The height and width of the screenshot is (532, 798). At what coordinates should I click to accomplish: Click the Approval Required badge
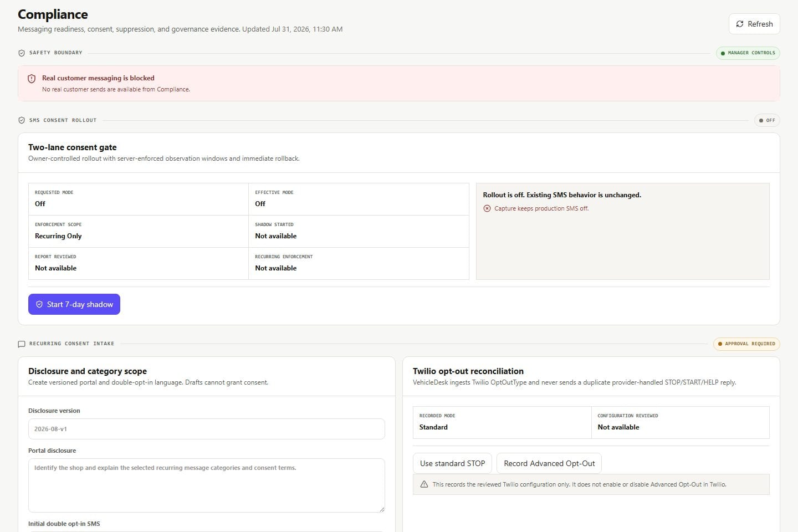[746, 344]
